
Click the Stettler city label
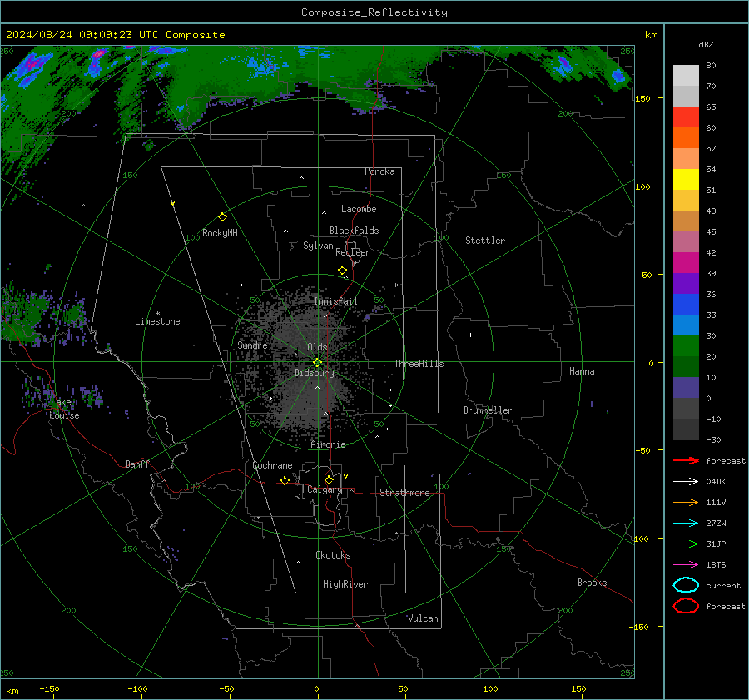click(485, 241)
